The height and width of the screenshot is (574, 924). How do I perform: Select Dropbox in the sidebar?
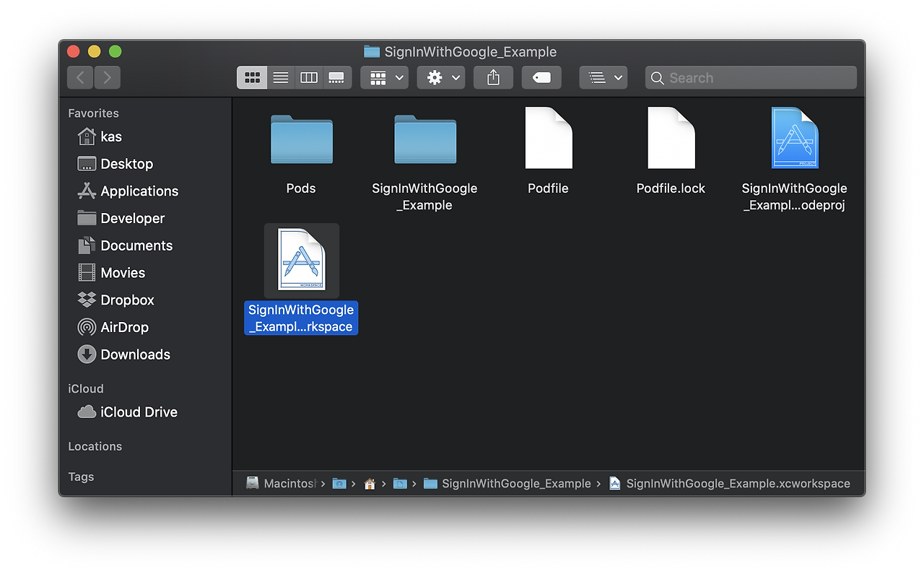(x=116, y=300)
